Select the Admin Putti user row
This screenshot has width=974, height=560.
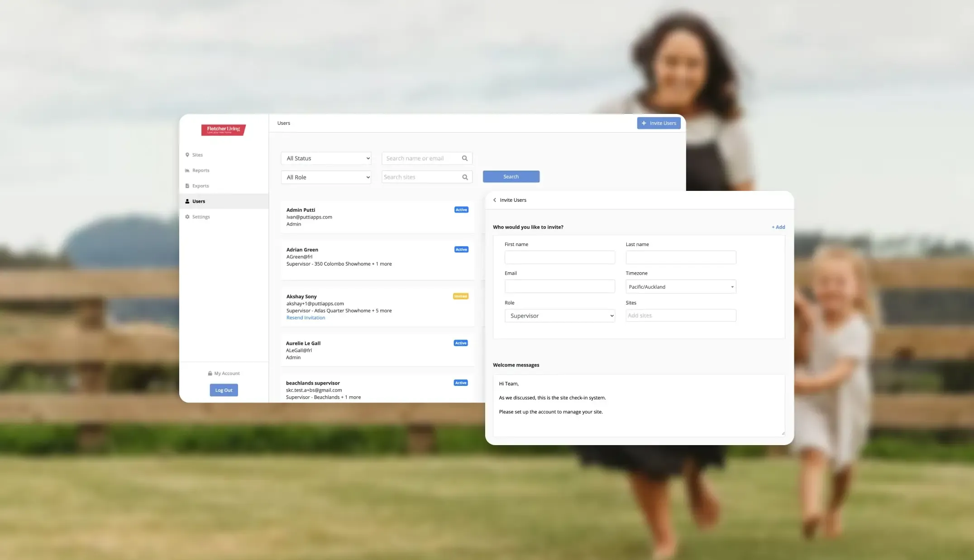coord(377,217)
